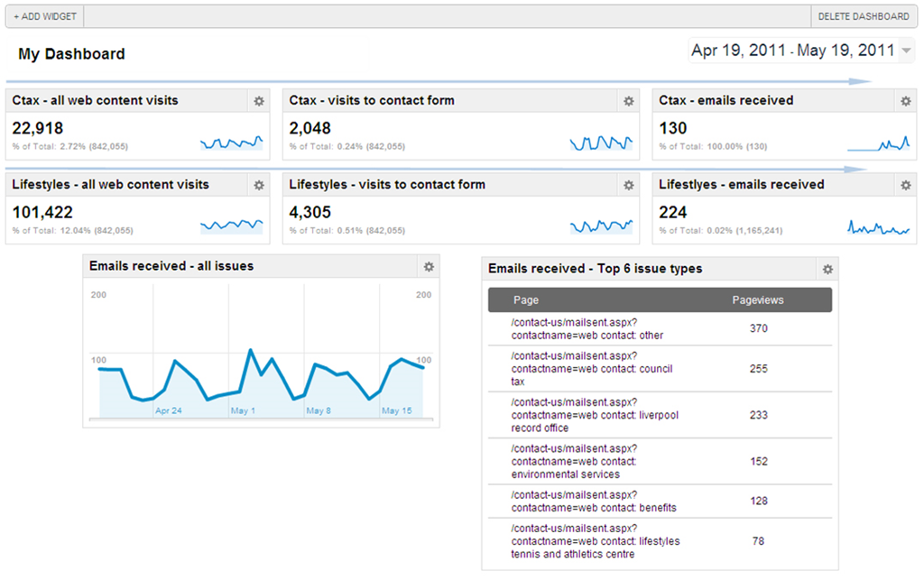924x580 pixels.
Task: Open gear icon on Ctax visits to contact form
Action: click(629, 101)
